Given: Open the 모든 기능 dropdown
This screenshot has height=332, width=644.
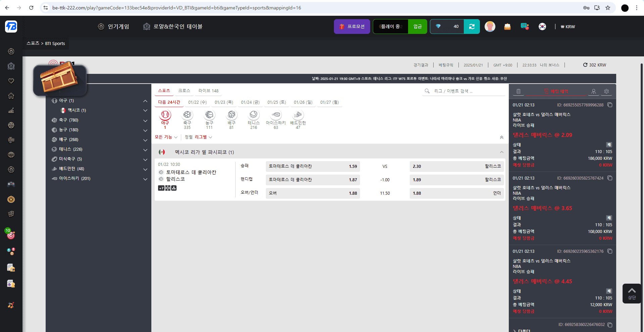Looking at the screenshot, I should click(x=166, y=137).
